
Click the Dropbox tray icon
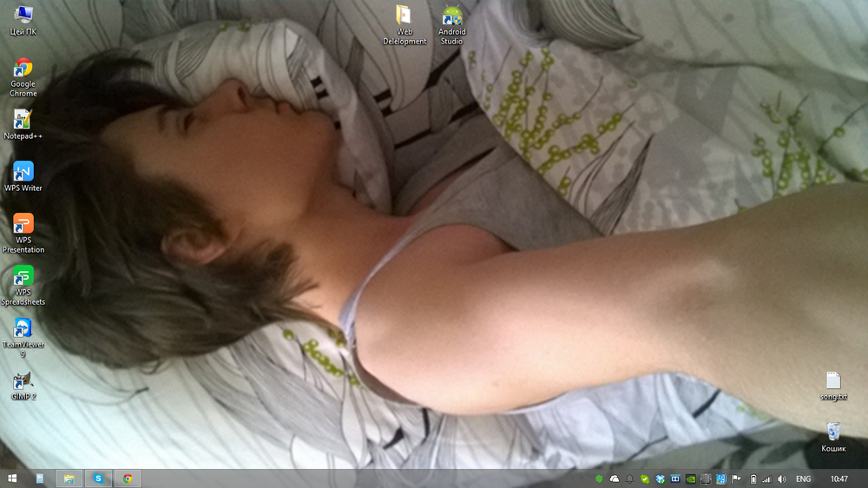point(660,478)
